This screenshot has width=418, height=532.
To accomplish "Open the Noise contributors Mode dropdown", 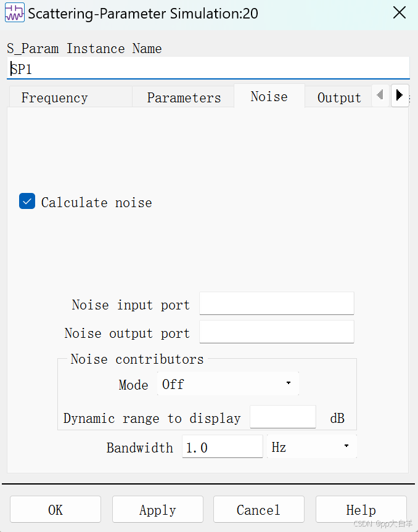I will pyautogui.click(x=227, y=384).
